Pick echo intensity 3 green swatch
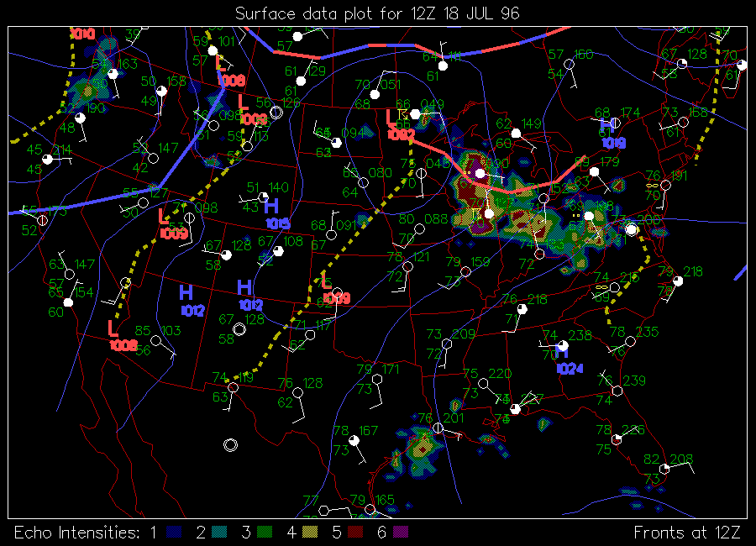 coord(265,533)
